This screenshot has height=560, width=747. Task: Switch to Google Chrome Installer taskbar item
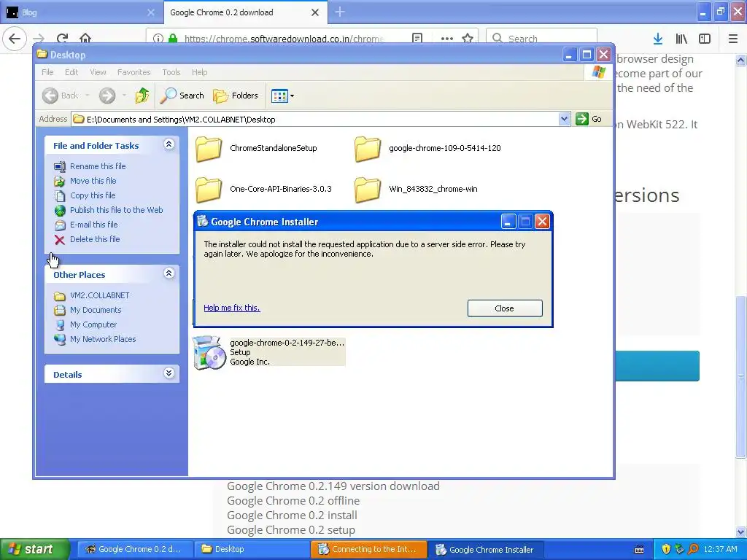coord(485,549)
